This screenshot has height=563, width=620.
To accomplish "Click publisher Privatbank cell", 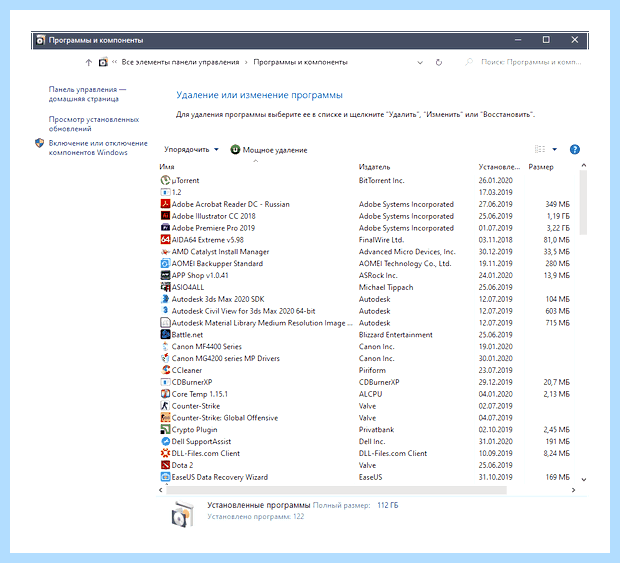I will (x=376, y=429).
